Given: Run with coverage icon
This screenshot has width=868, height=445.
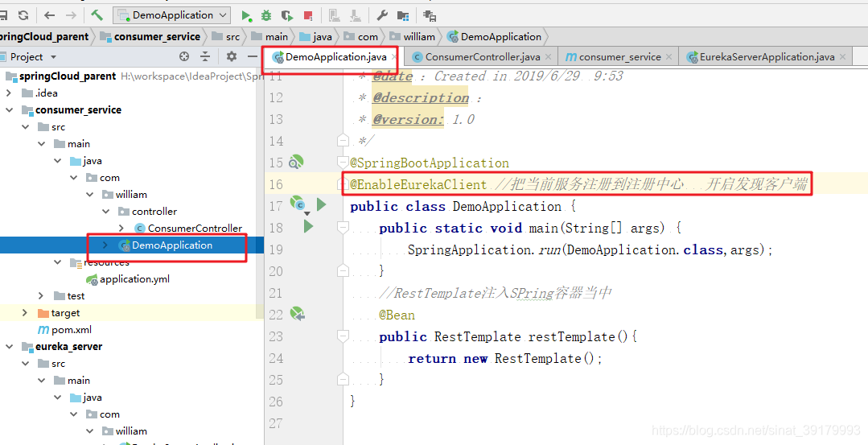Looking at the screenshot, I should (x=286, y=15).
